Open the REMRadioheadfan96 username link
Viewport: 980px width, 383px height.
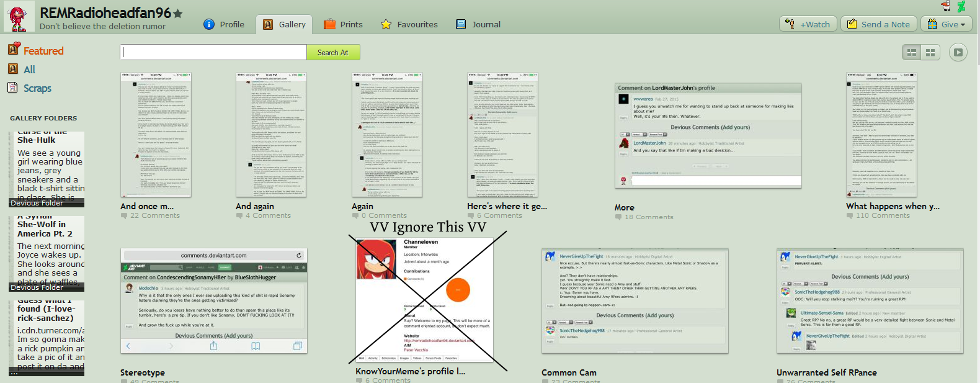point(105,12)
